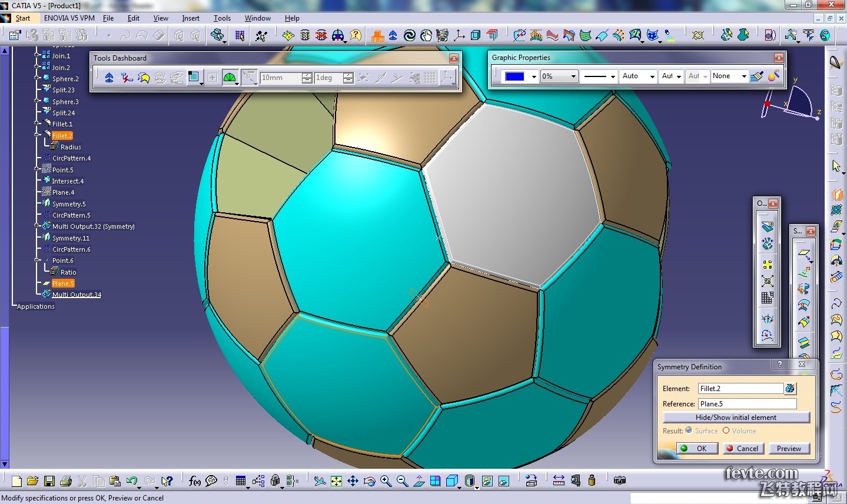
Task: Click the help question mark of Symmetry Definition
Action: point(780,365)
